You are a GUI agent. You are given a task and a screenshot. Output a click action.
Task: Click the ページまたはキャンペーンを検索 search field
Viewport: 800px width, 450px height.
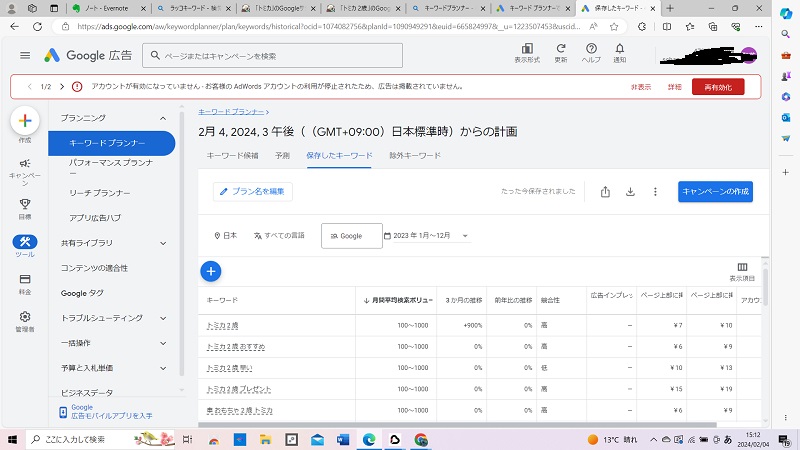[272, 56]
